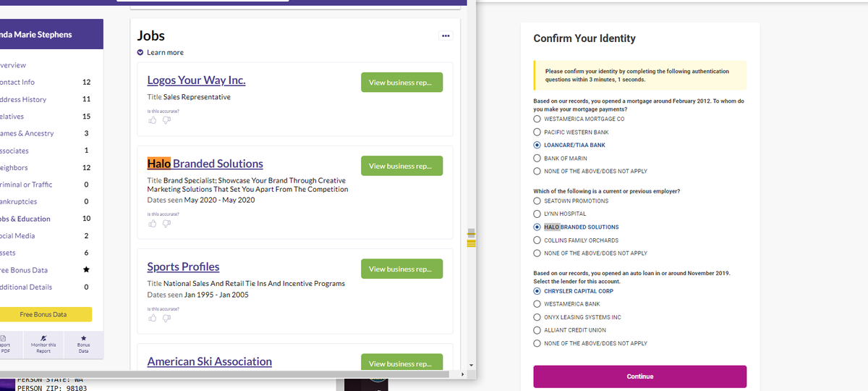Expand Learn more under Jobs heading
Viewport: 868px width, 391px height.
click(x=161, y=52)
